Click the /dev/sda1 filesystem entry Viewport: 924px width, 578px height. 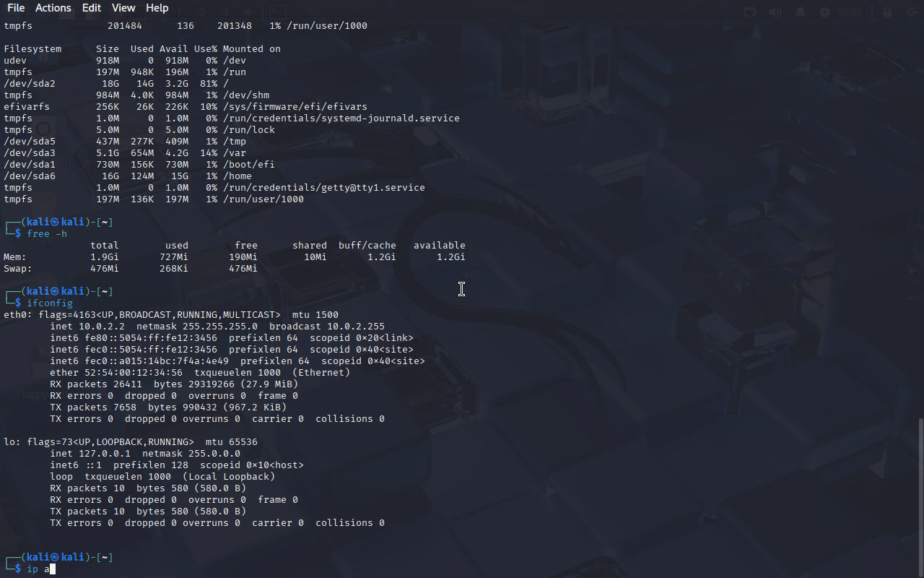coord(30,165)
